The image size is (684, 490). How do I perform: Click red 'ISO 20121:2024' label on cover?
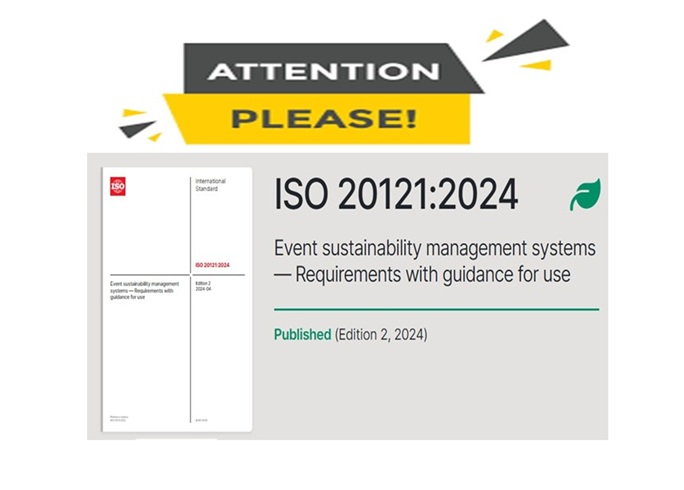coord(212,265)
